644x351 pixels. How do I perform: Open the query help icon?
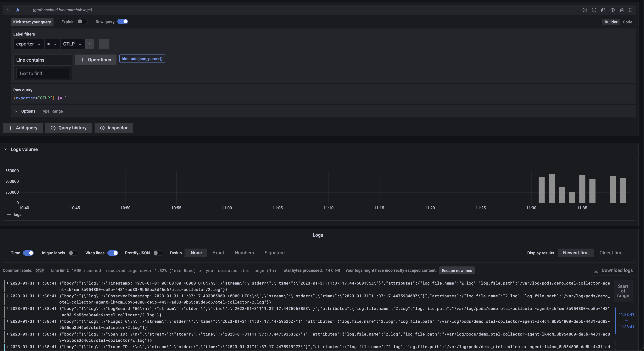coord(585,10)
